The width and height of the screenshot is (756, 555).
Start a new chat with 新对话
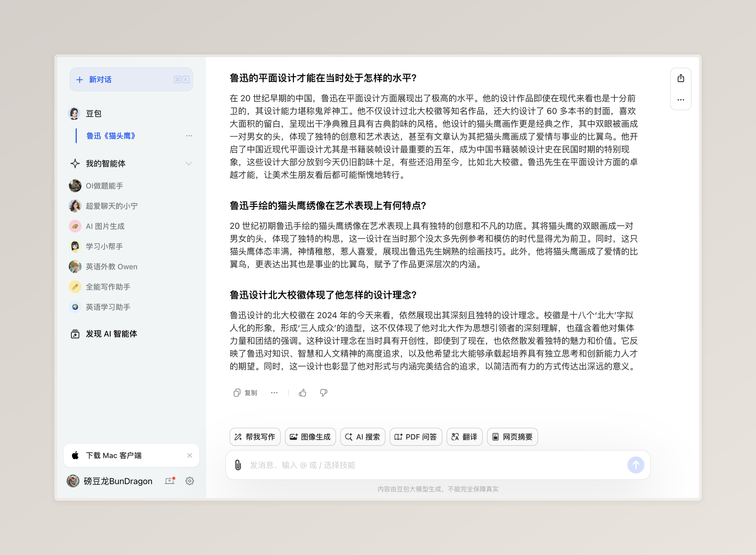point(131,80)
